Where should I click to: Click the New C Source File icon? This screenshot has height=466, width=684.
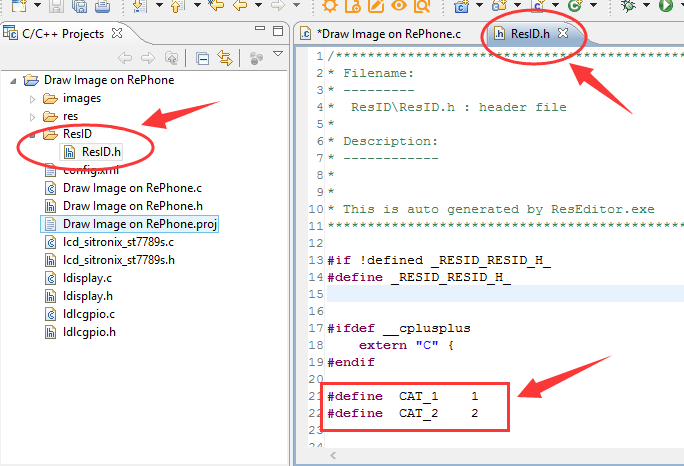coord(537,6)
